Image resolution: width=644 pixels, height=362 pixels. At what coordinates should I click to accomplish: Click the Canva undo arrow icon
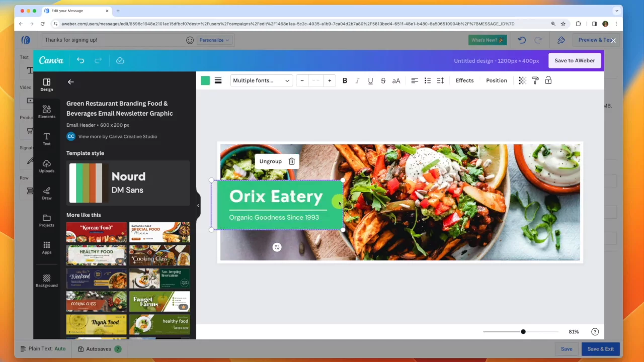coord(80,60)
